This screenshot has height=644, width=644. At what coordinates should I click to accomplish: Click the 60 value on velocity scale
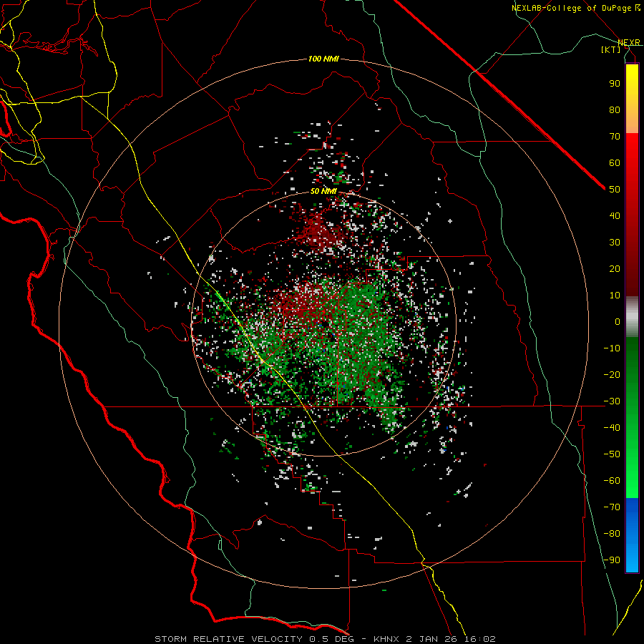[615, 163]
